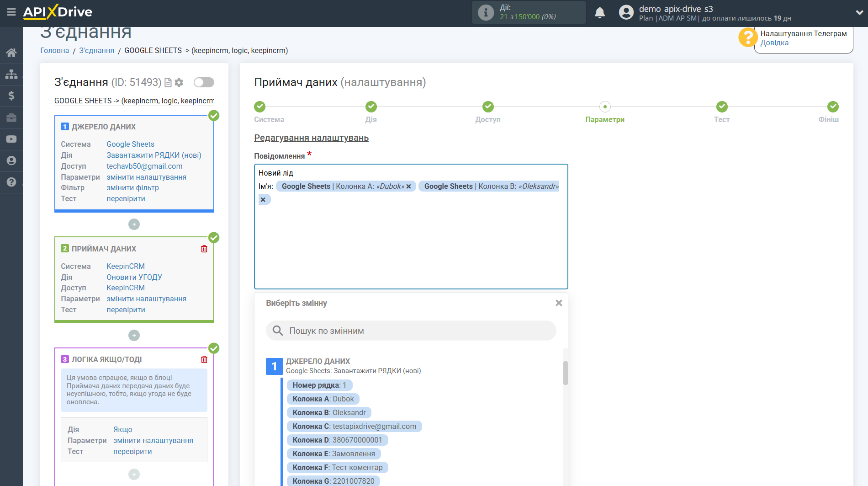
Task: Insert variable Номер рядка: 1
Action: (319, 385)
